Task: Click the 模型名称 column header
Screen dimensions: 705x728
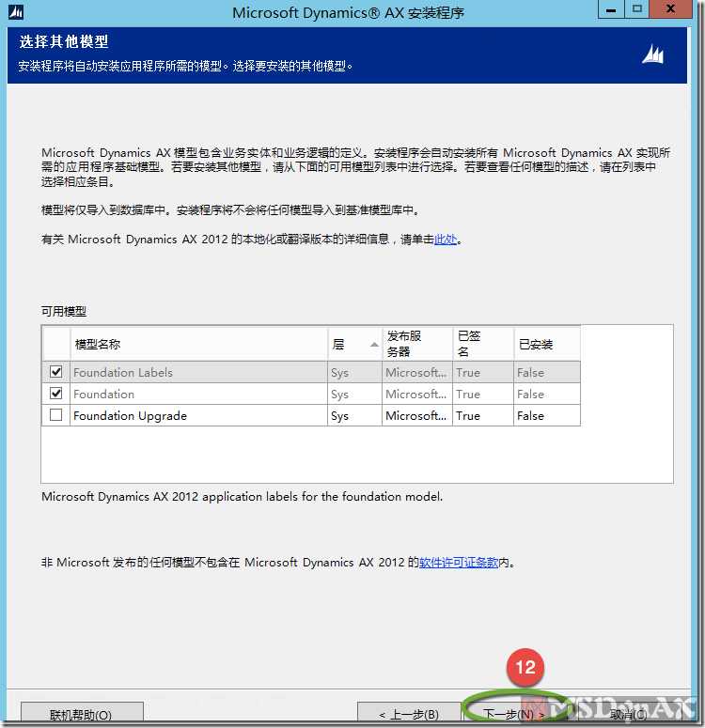Action: click(x=199, y=344)
